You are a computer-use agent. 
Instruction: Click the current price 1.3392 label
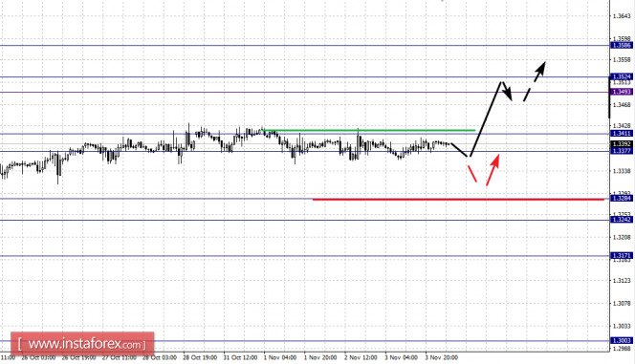click(622, 144)
